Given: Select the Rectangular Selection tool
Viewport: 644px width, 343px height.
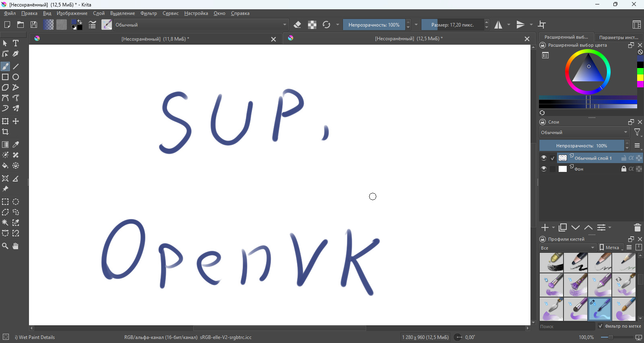Looking at the screenshot, I should coord(5,202).
